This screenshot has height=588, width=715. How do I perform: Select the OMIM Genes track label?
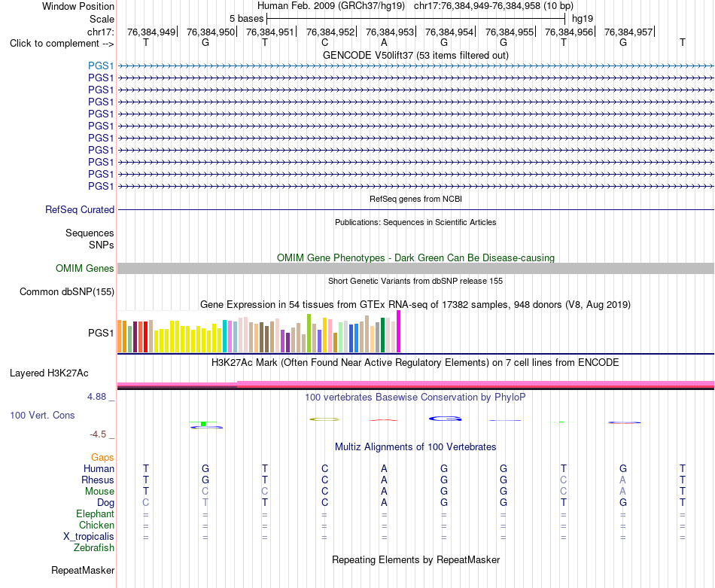[85, 268]
